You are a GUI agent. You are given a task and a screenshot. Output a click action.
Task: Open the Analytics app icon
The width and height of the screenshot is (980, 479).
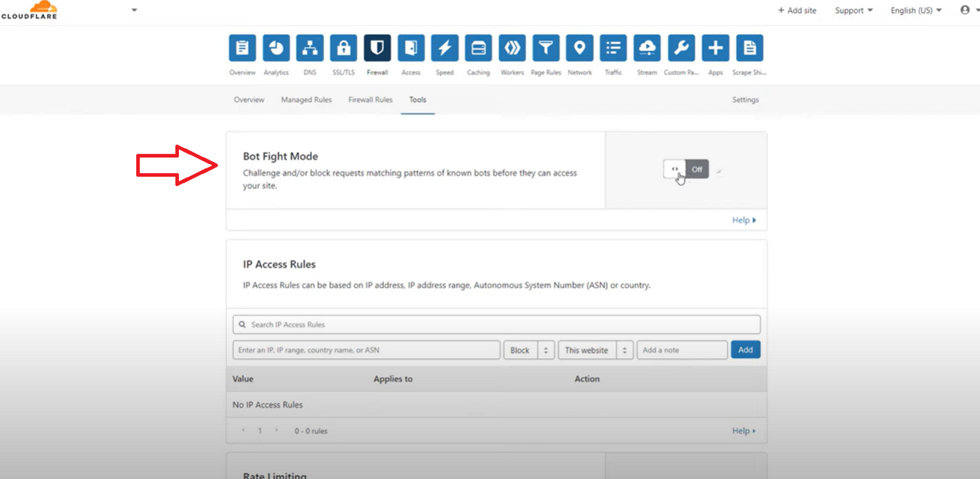(x=276, y=48)
